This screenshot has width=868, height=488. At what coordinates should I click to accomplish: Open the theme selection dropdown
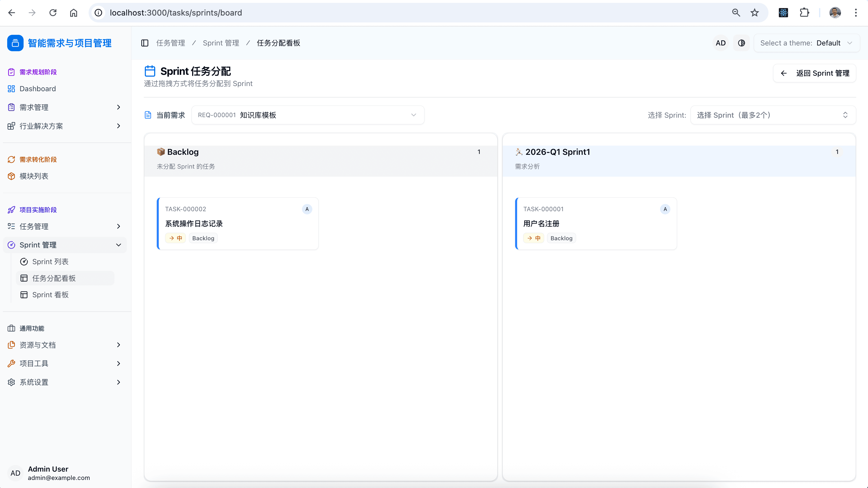coord(806,43)
